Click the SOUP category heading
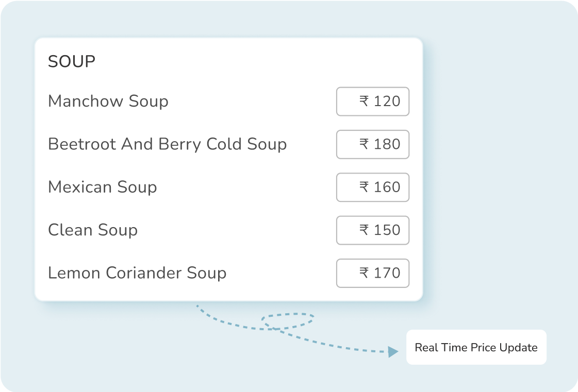Screen dimensions: 578x392 click(x=72, y=62)
